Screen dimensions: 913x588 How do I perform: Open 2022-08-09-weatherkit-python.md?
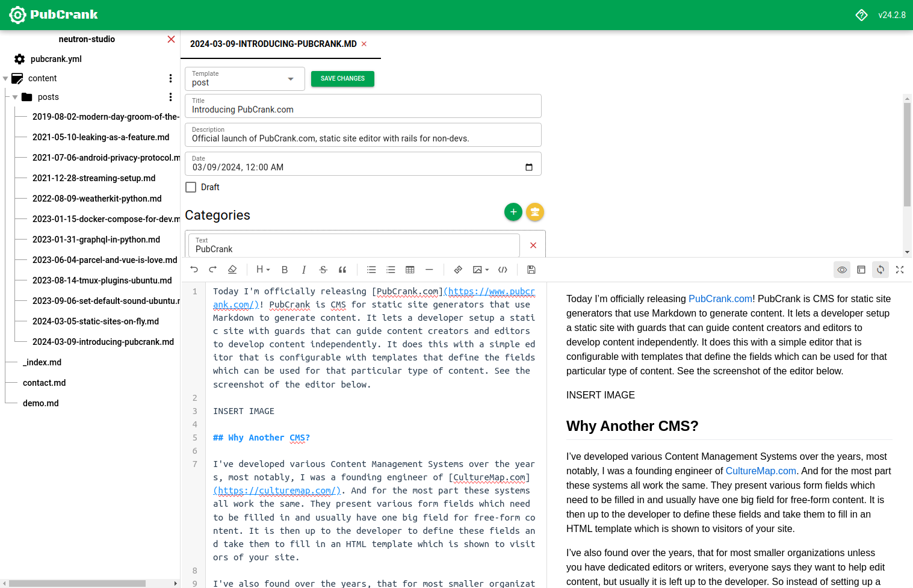tap(97, 199)
